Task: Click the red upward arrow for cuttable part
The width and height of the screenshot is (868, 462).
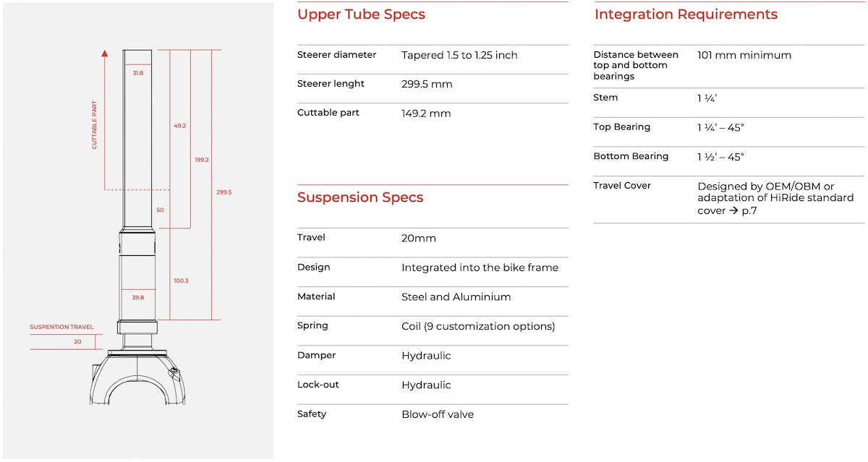Action: tap(105, 54)
